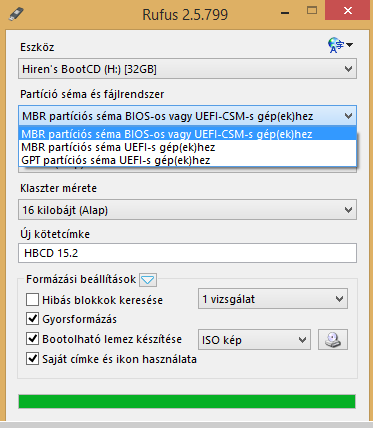Toggle advanced options arrow beside Formázási beállítások
373x428 pixels.
click(148, 280)
